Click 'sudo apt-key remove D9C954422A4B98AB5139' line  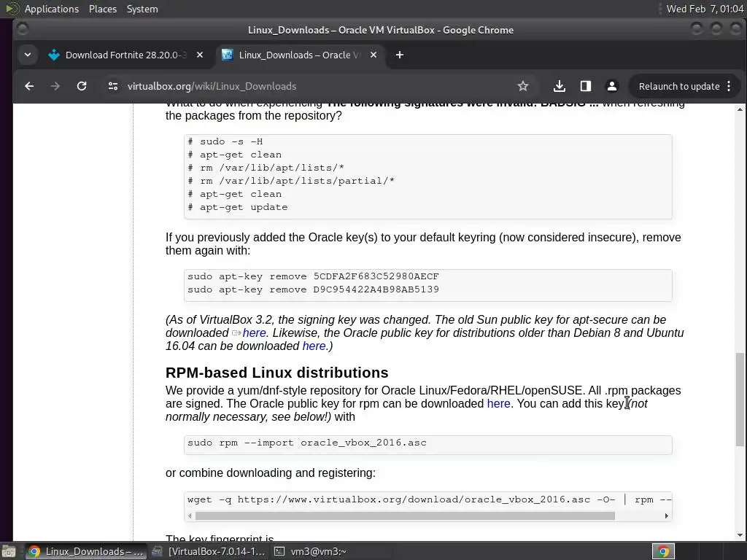click(313, 289)
